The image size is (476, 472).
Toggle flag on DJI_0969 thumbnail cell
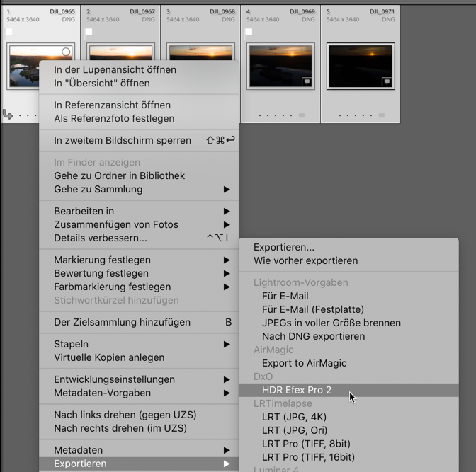click(x=249, y=32)
